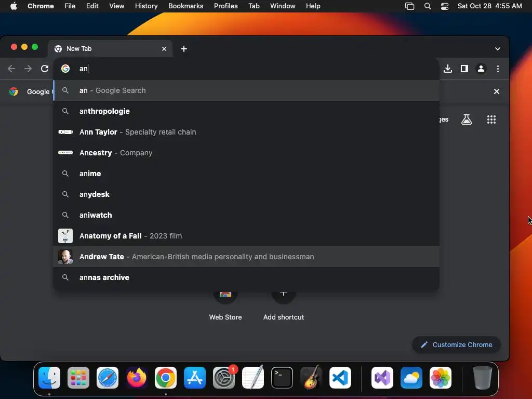Open Finder from the Dock
This screenshot has width=532, height=399.
pos(49,378)
